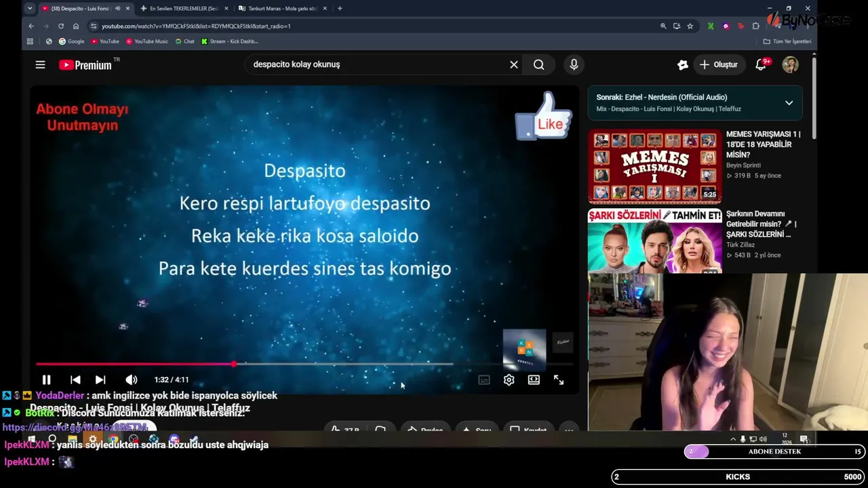The width and height of the screenshot is (868, 488).
Task: Open the Chat bookmark
Action: point(184,41)
